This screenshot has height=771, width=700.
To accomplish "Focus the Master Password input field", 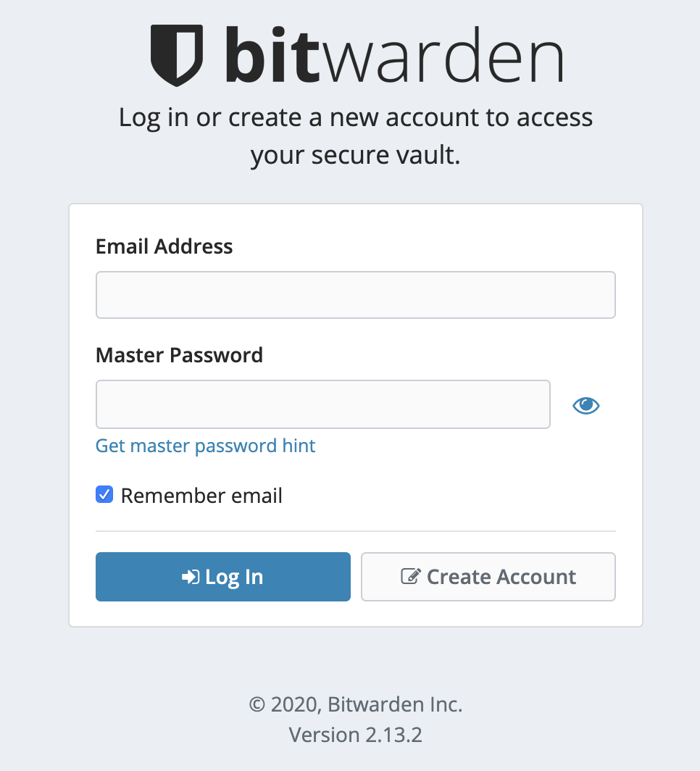I will [x=322, y=404].
